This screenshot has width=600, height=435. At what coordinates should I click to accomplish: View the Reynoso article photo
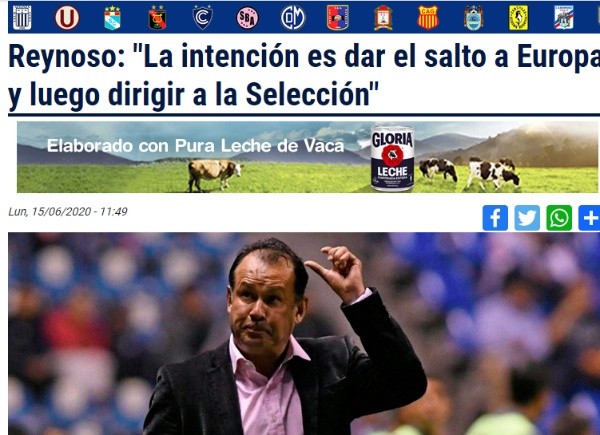click(304, 334)
